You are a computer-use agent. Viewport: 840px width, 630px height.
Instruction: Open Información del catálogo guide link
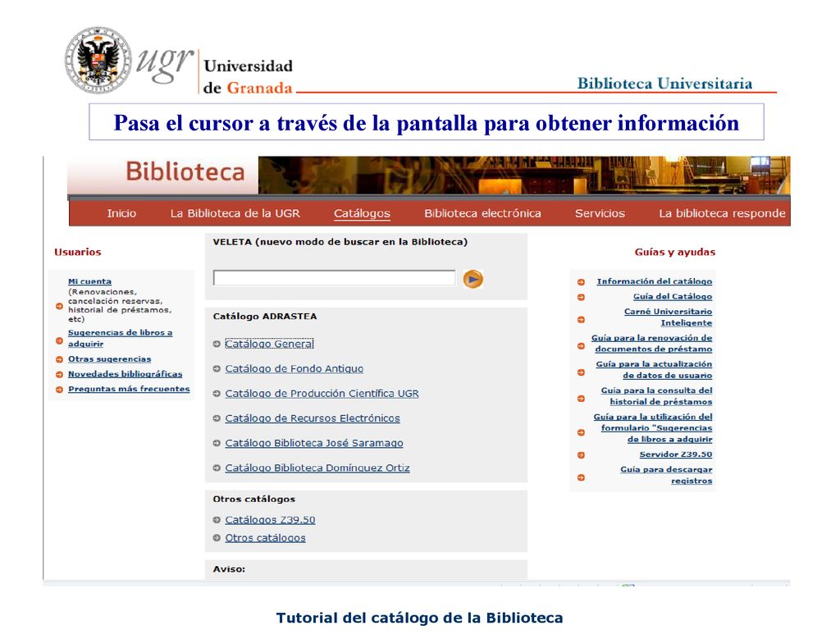pos(655,281)
